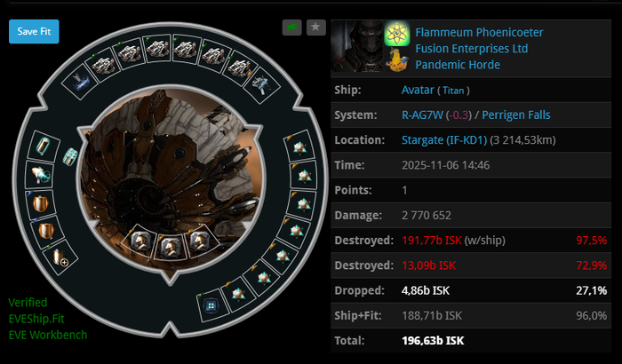
Task: Open Flammeum Phoenicoeter pilot link
Action: 479,33
